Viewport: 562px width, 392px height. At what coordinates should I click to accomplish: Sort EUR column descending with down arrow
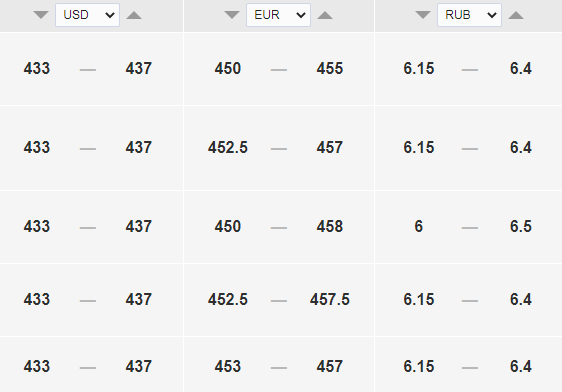pyautogui.click(x=232, y=15)
